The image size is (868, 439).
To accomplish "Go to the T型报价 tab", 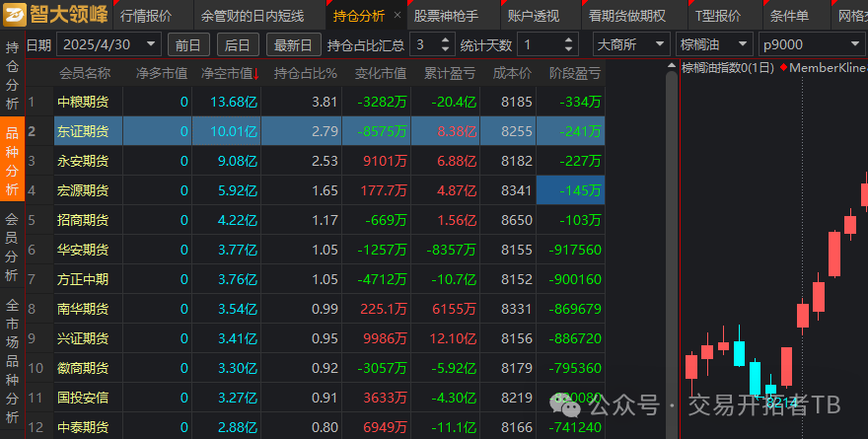I will (x=718, y=16).
